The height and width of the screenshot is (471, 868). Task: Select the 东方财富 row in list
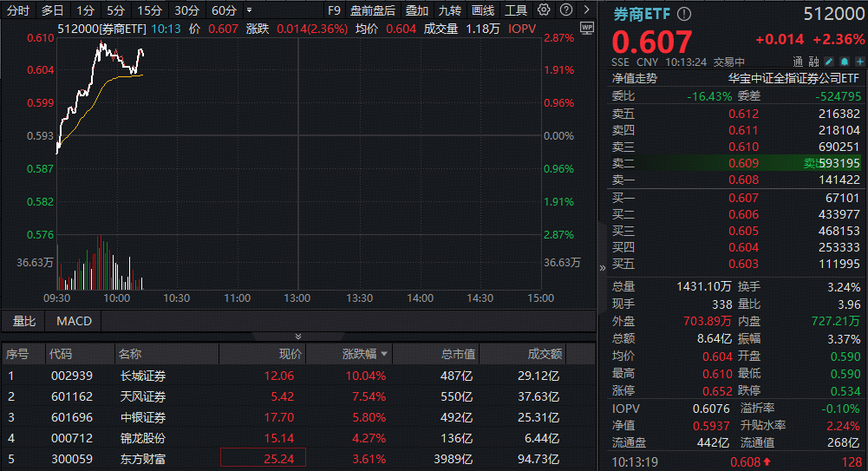297,459
